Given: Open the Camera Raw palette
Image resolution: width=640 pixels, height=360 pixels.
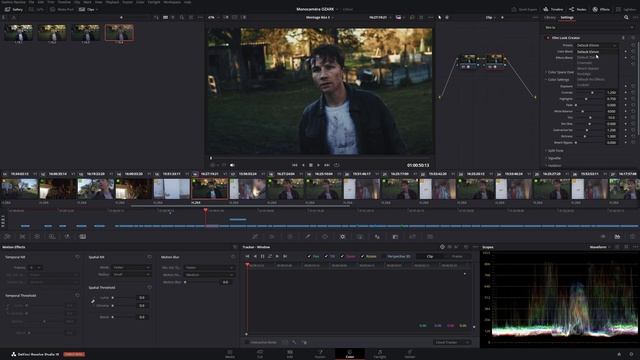Looking at the screenshot, I should tap(7, 236).
